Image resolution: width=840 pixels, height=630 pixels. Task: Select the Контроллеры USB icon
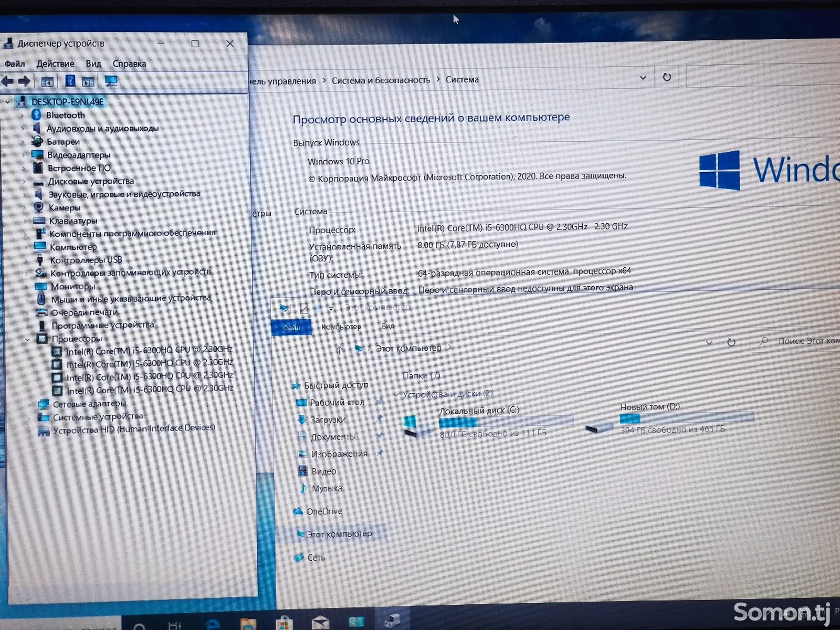point(40,260)
